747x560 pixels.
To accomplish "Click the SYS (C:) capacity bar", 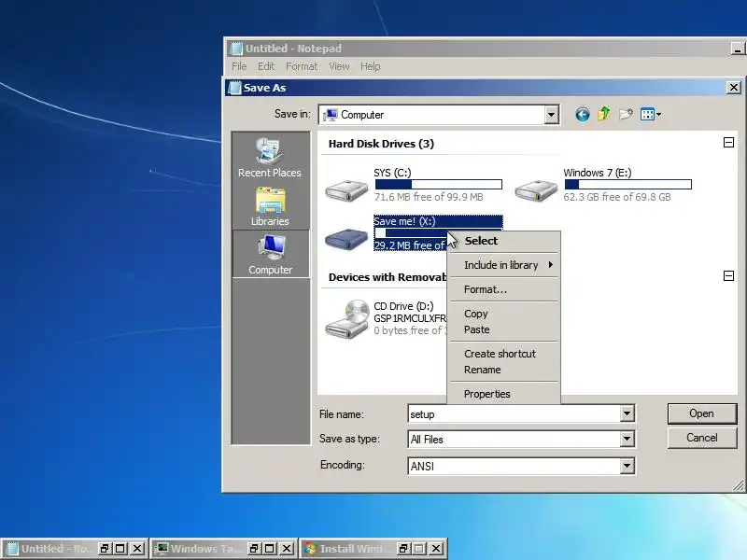I will click(x=438, y=184).
